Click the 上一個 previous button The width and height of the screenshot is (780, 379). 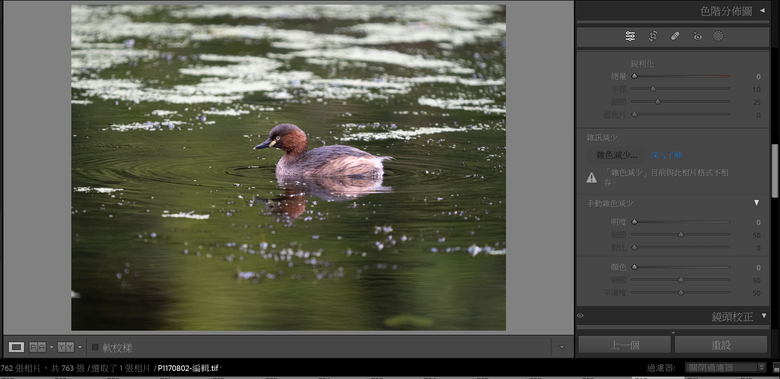(x=624, y=345)
